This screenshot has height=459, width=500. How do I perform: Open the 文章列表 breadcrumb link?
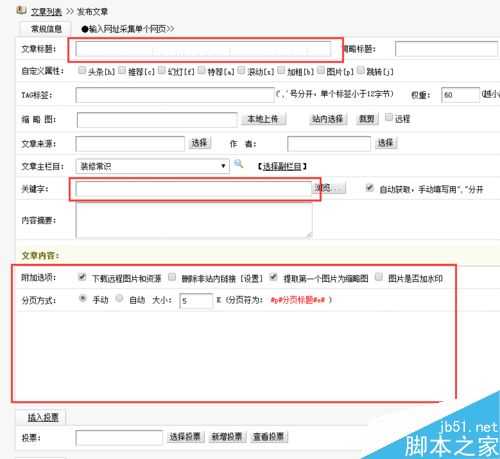(46, 12)
